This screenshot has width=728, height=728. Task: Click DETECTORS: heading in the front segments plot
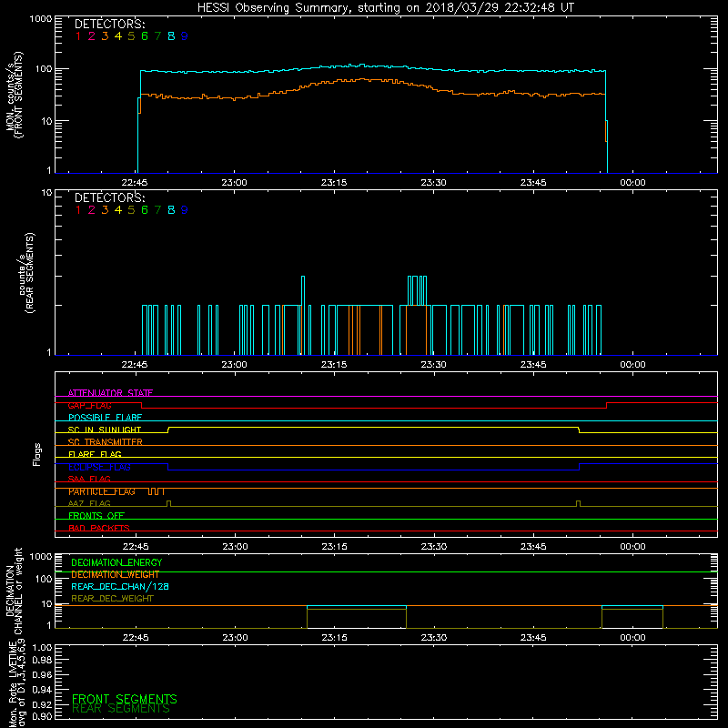[x=110, y=25]
